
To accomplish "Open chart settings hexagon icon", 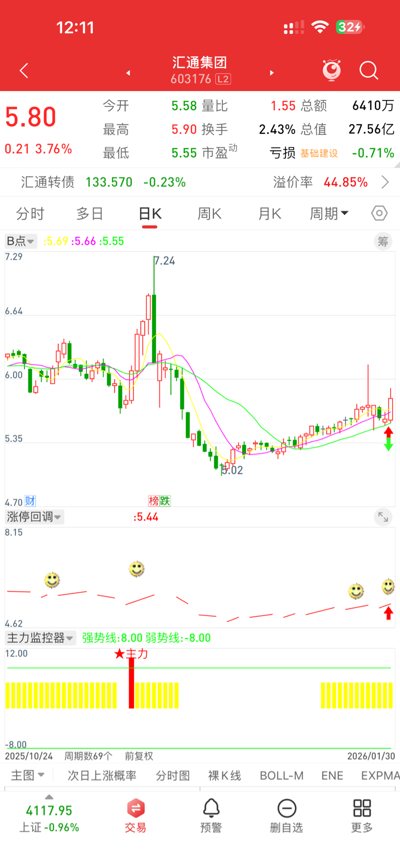I will coord(379,213).
